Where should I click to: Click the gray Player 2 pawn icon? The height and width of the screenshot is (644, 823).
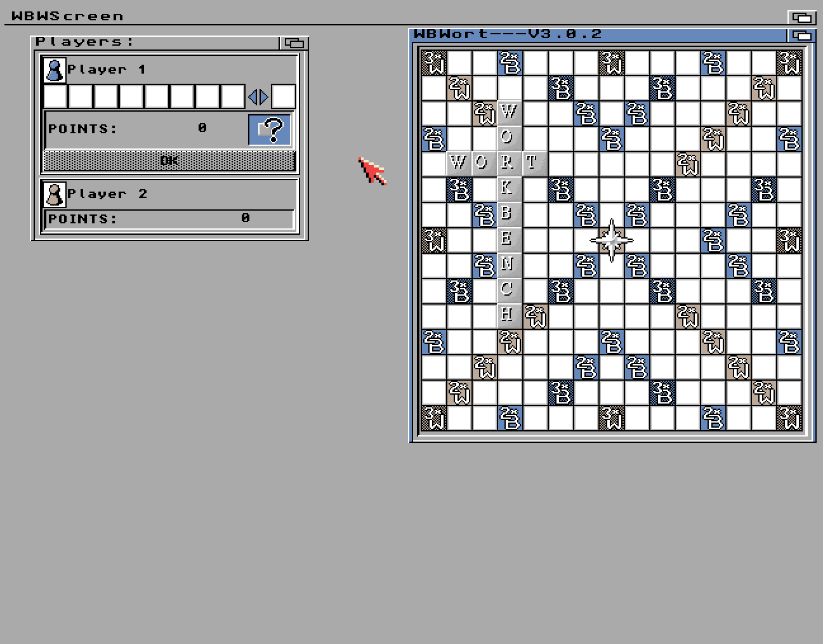[54, 194]
